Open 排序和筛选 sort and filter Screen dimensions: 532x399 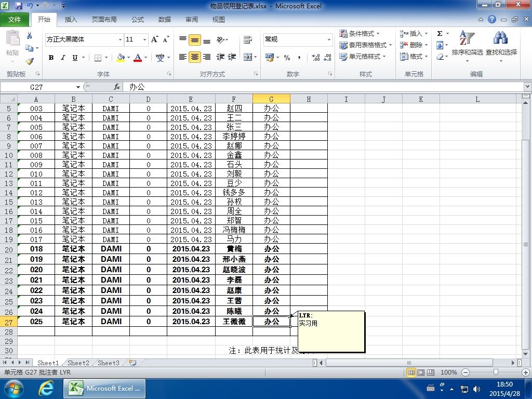(x=467, y=46)
